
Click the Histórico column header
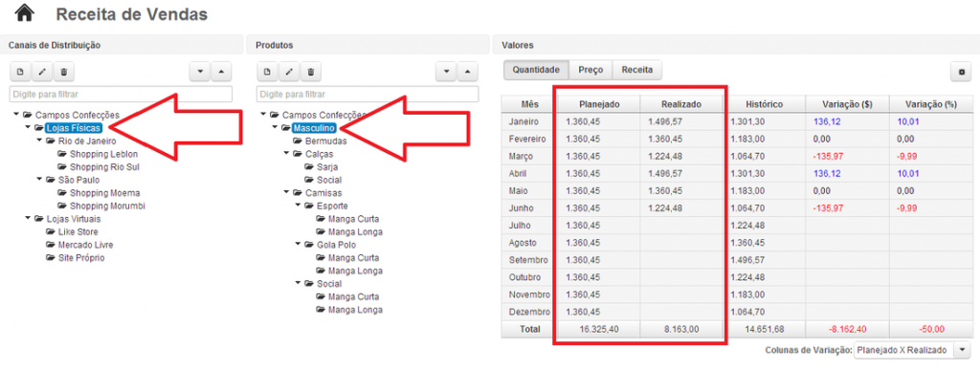[x=764, y=104]
